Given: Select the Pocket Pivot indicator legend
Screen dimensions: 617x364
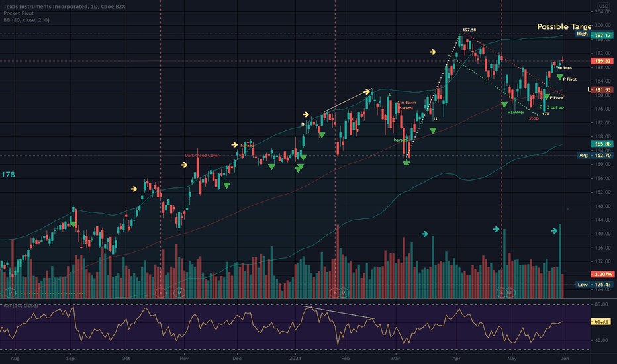Looking at the screenshot, I should coord(19,13).
